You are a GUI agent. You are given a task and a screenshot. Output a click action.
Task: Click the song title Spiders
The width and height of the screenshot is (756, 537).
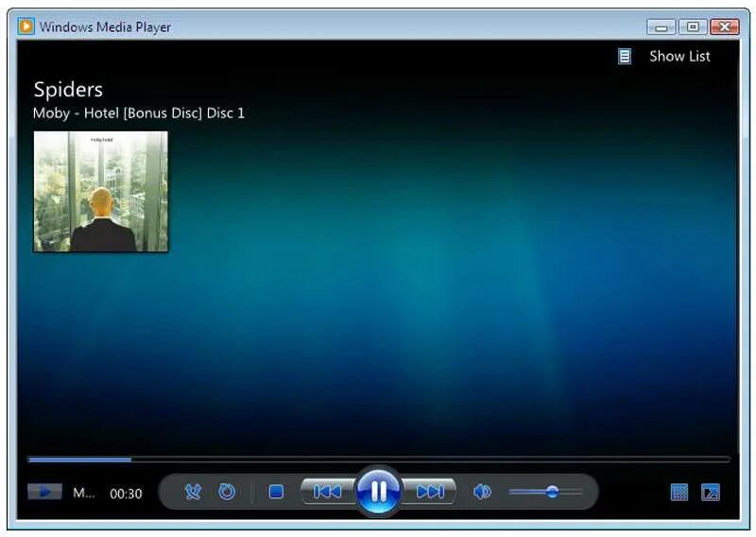tap(68, 90)
